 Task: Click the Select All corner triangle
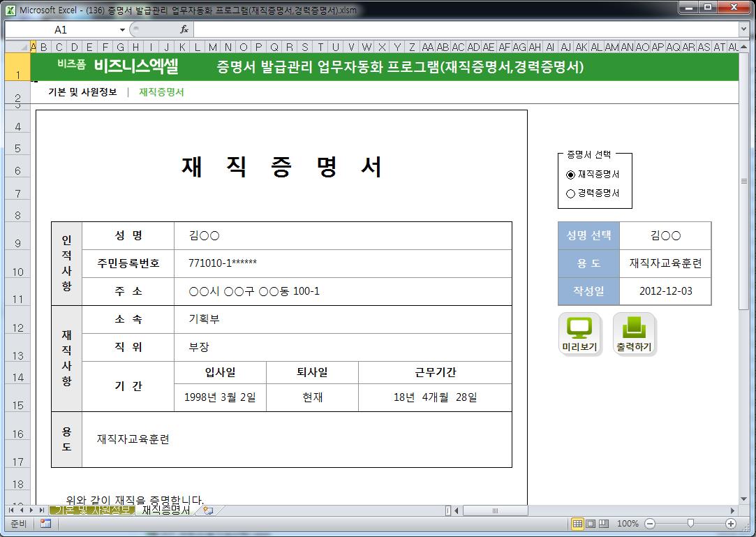17,47
